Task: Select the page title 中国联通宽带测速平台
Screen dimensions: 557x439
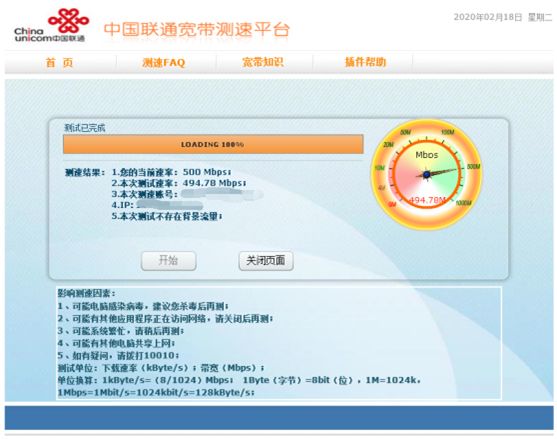Action: (197, 29)
